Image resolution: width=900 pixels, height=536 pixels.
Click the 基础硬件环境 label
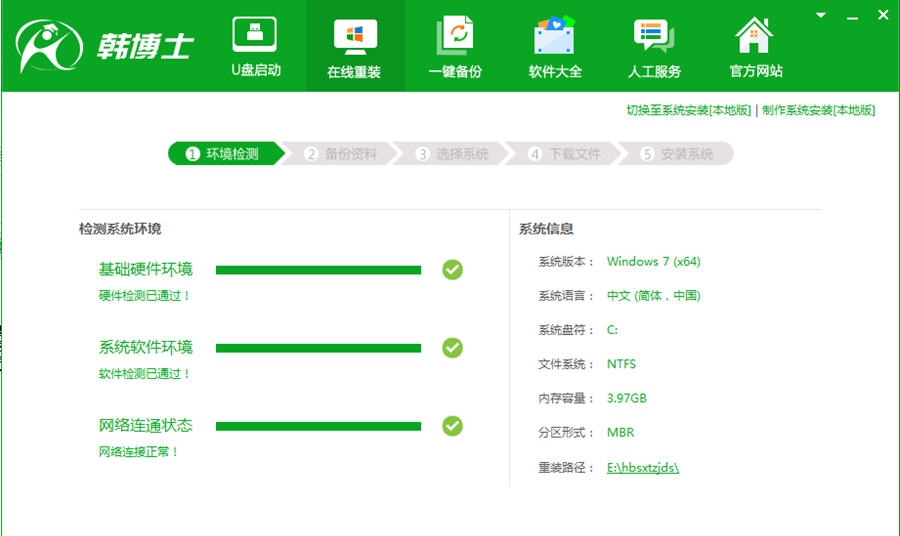pos(146,269)
